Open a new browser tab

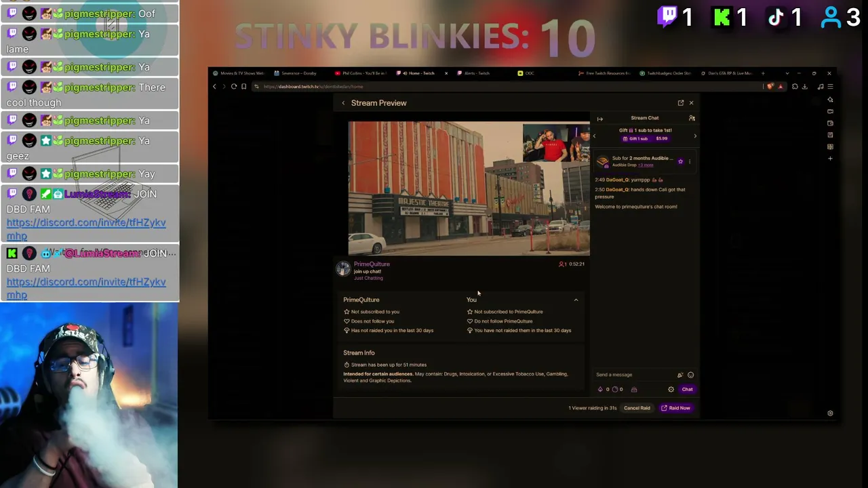763,73
